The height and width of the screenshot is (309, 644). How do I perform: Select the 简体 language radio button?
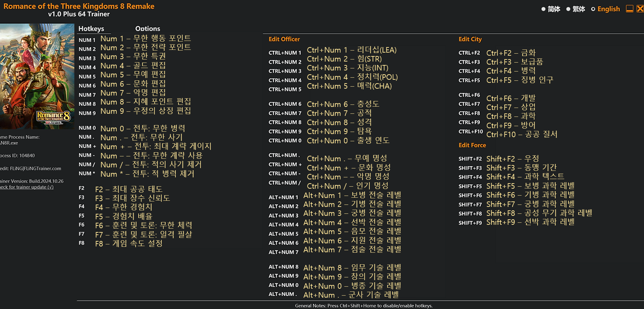pyautogui.click(x=543, y=9)
